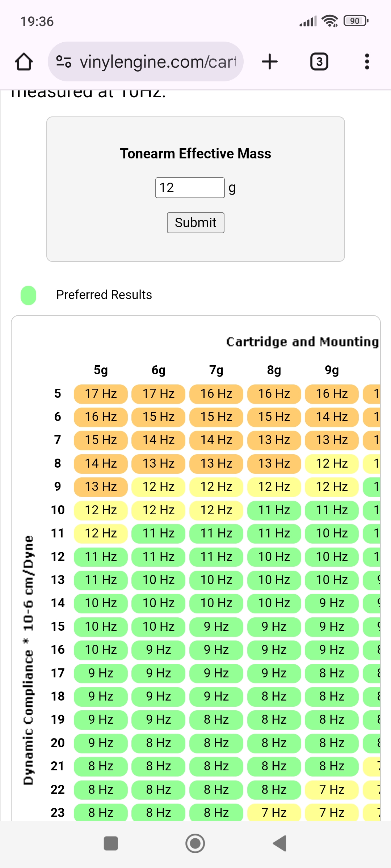Click the Cartridge and Mounting heading
This screenshot has width=391, height=868.
(303, 342)
